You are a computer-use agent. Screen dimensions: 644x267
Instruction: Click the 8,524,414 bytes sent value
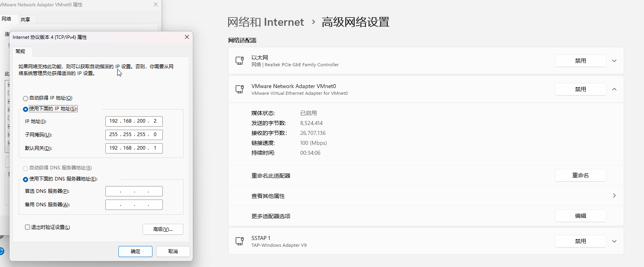[x=311, y=123]
